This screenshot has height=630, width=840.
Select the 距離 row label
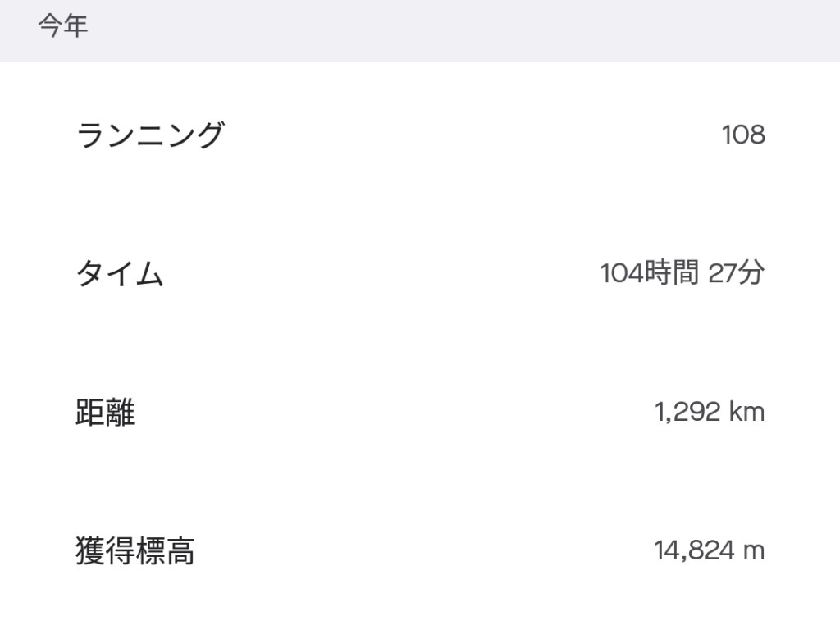coord(105,412)
